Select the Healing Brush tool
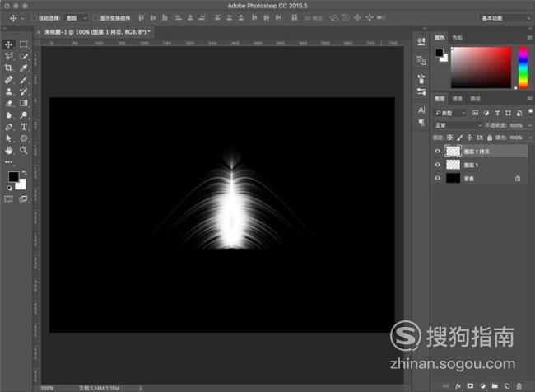The height and width of the screenshot is (392, 535). coord(8,80)
